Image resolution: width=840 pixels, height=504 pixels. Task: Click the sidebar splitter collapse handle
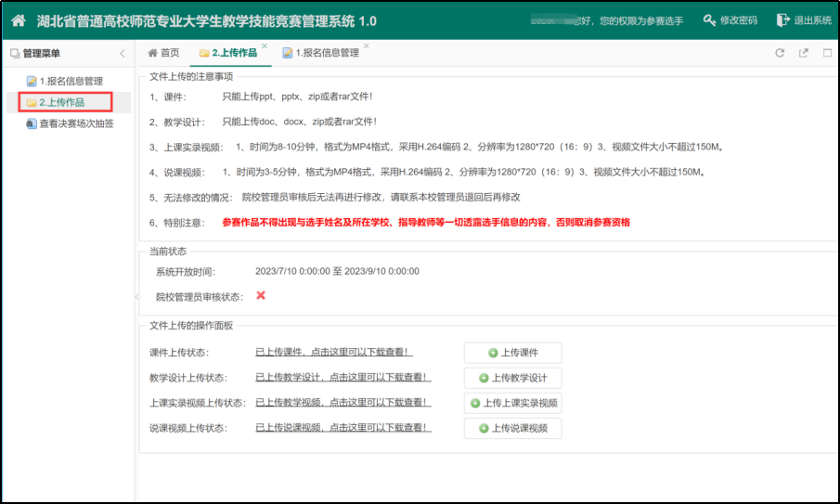click(136, 296)
